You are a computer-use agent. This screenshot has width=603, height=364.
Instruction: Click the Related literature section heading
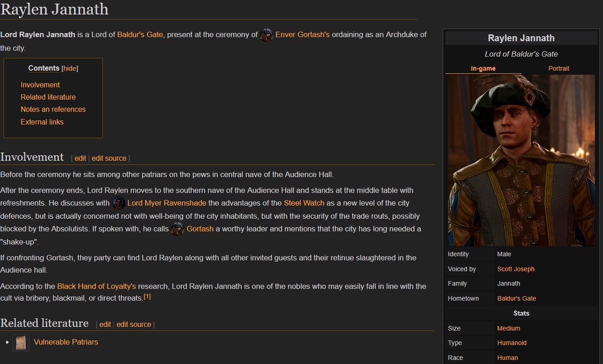point(44,323)
